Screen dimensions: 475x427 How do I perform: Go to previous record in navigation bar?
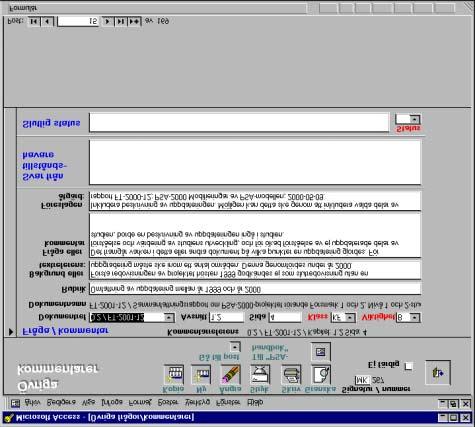(47, 21)
